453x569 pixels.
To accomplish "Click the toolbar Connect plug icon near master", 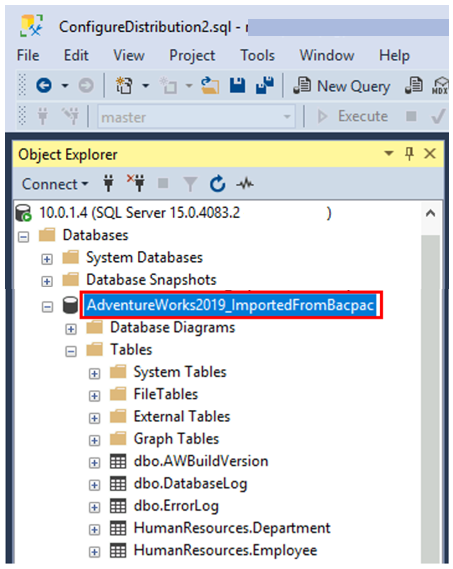I will click(x=43, y=116).
